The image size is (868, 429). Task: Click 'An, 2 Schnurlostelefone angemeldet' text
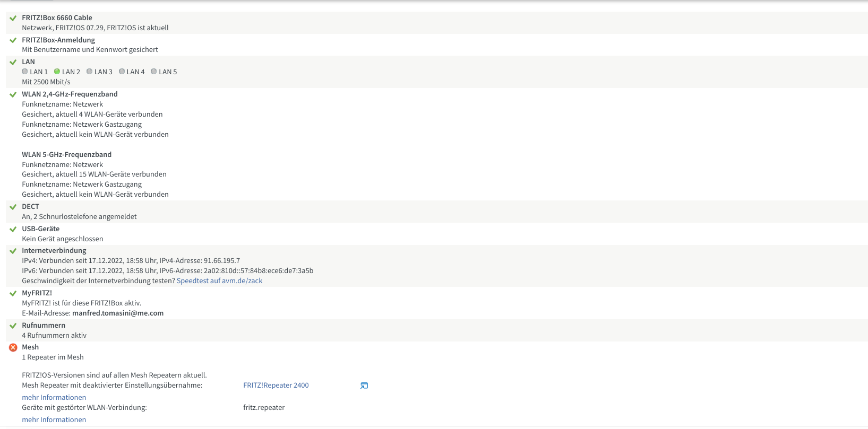[x=79, y=216]
